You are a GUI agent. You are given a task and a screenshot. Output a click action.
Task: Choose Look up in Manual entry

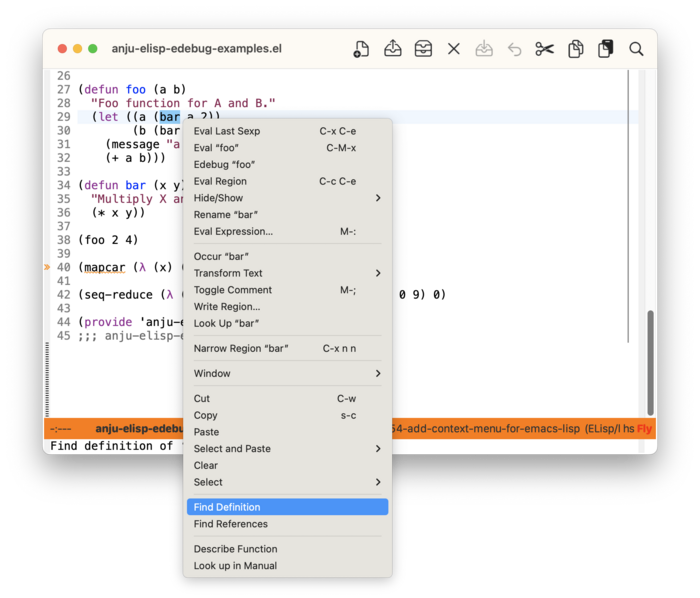tap(287, 566)
